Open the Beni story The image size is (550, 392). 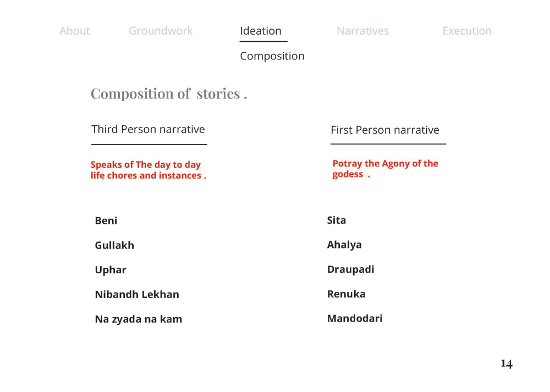tap(106, 221)
